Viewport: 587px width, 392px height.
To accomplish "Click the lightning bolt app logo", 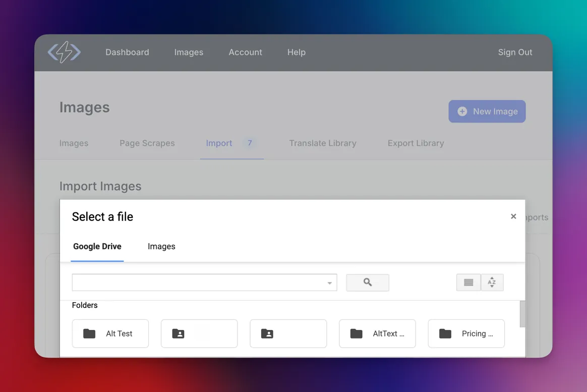I will tap(64, 52).
